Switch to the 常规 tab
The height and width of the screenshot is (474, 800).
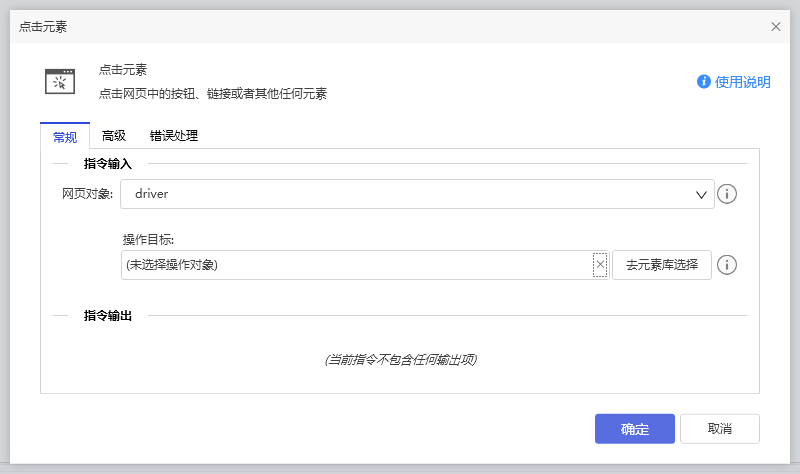pos(65,136)
